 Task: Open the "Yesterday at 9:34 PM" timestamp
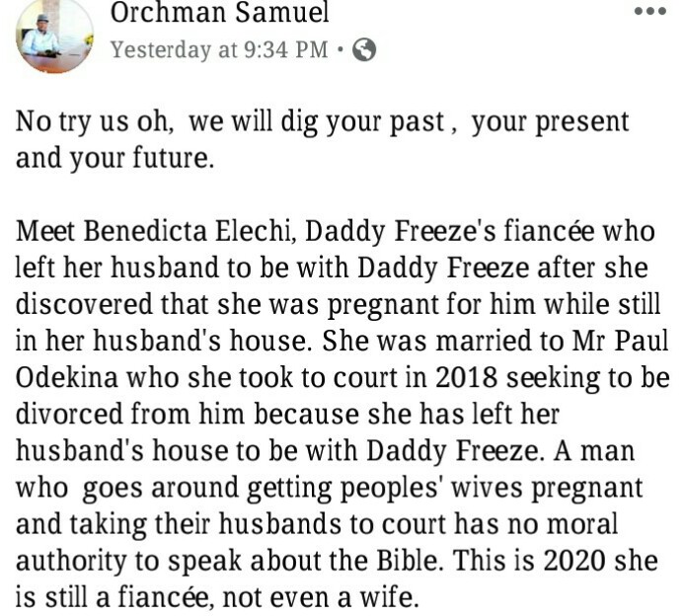(218, 49)
